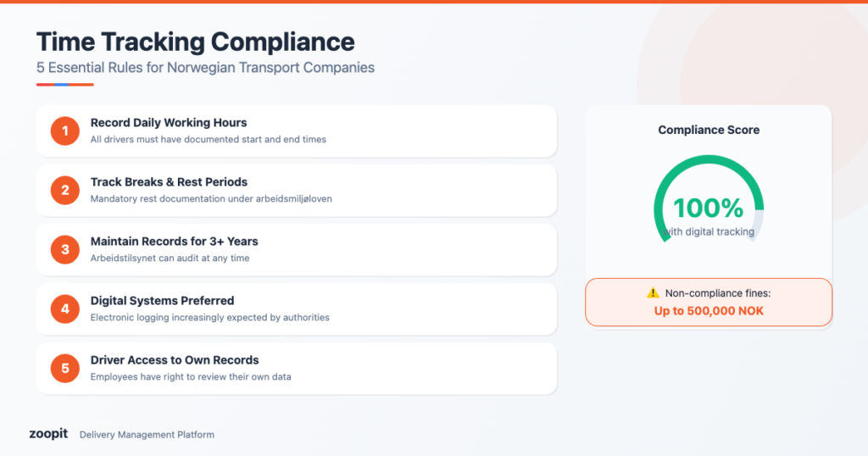Select Track Breaks & Rest Periods heading
This screenshot has width=868, height=456.
click(x=169, y=182)
